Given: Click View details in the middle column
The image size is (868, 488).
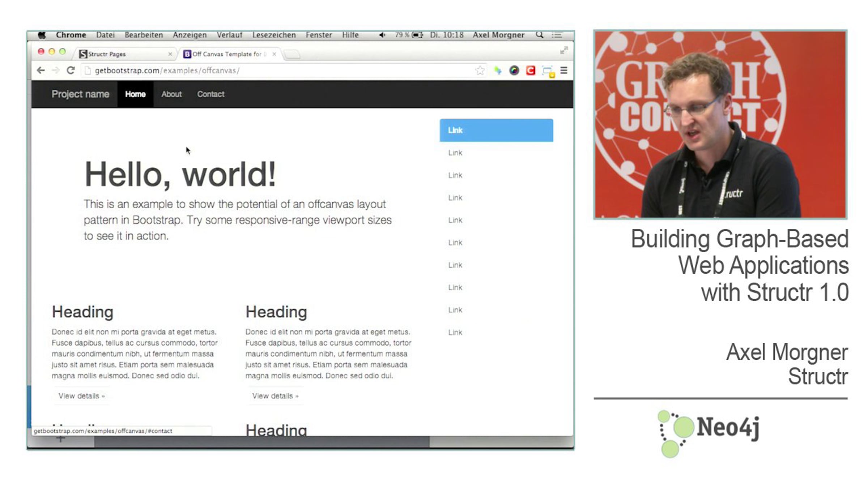Looking at the screenshot, I should tap(275, 396).
